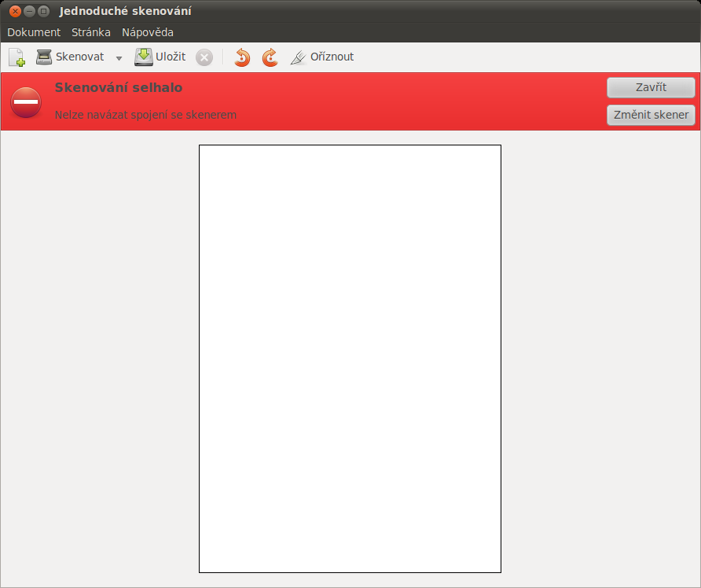
Task: Click the red error stop icon
Action: tap(26, 102)
